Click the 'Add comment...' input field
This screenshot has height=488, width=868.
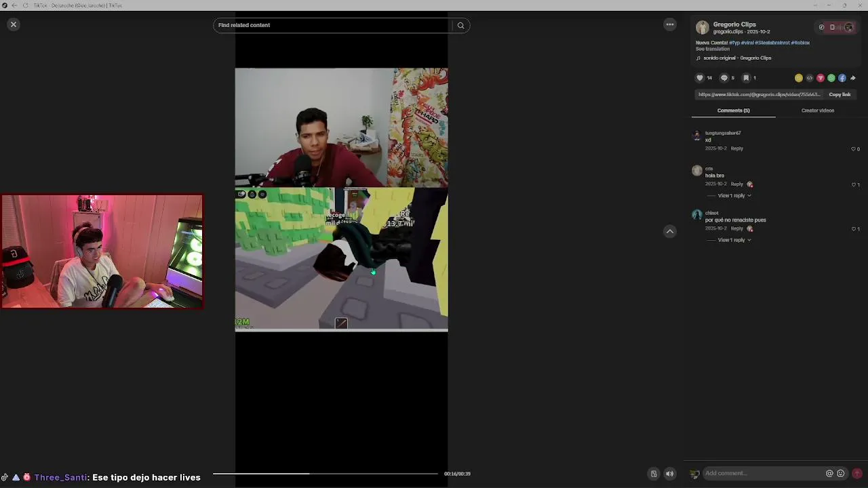[763, 474]
